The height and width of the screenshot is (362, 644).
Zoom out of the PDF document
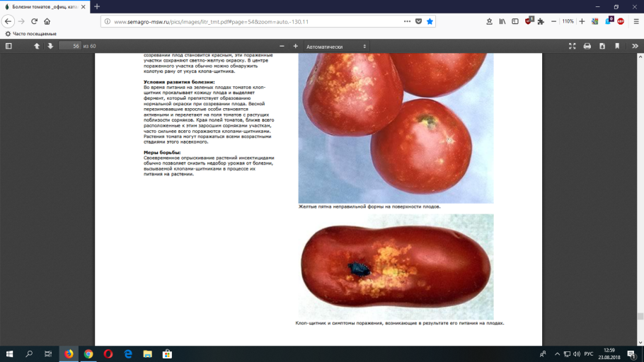[x=282, y=46]
